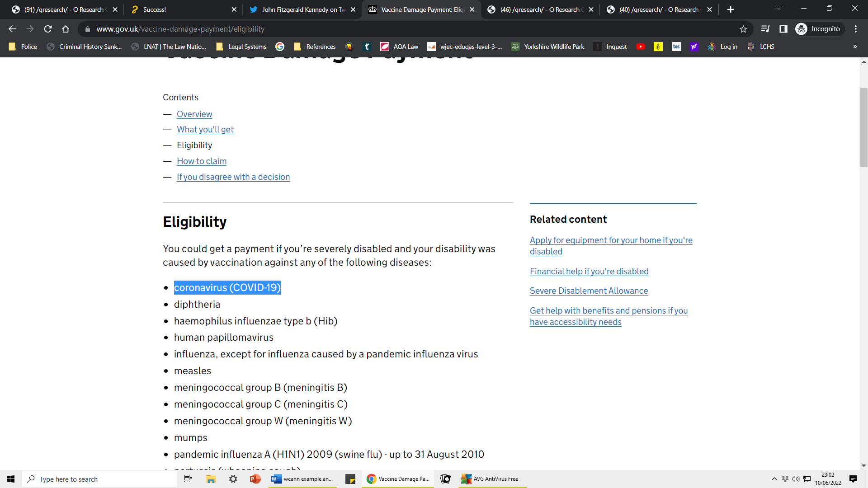The image size is (868, 488).
Task: Open Chrome's three-dot menu
Action: click(856, 29)
